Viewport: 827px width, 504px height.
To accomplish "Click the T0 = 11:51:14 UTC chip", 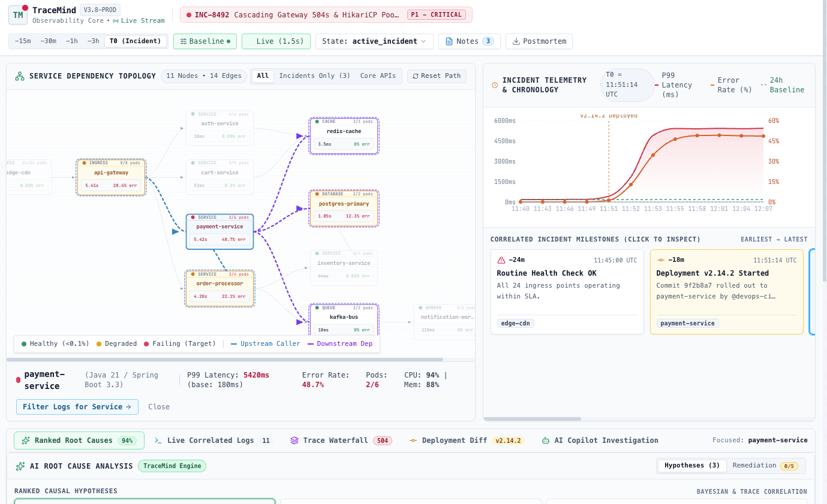I will [x=627, y=85].
